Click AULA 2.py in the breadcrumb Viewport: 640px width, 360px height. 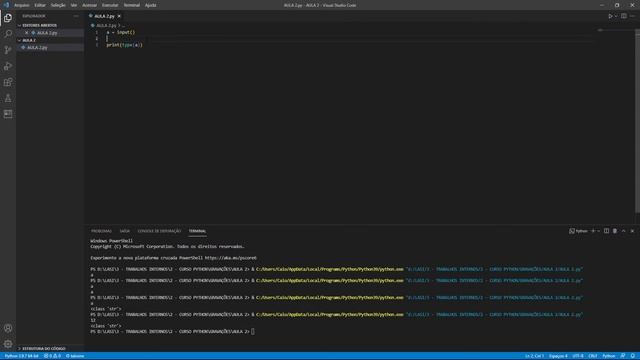pos(106,25)
